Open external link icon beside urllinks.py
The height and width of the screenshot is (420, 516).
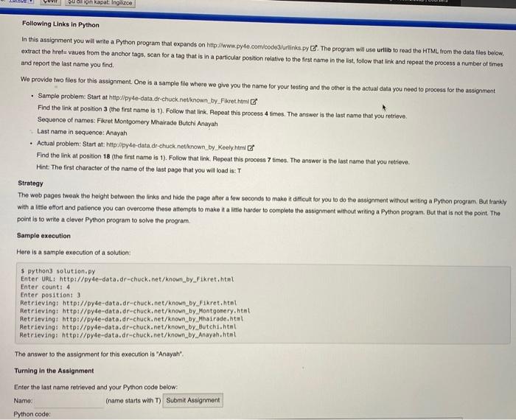[x=314, y=48]
